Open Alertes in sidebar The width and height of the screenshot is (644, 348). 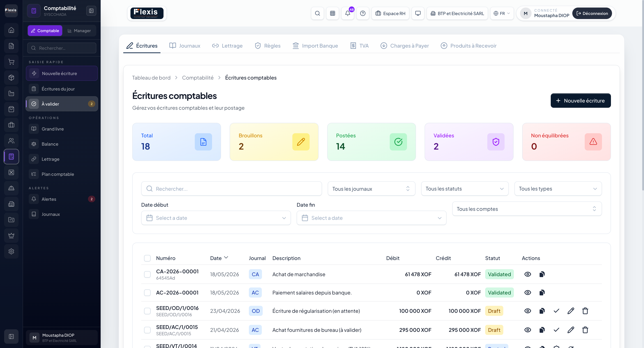61,199
